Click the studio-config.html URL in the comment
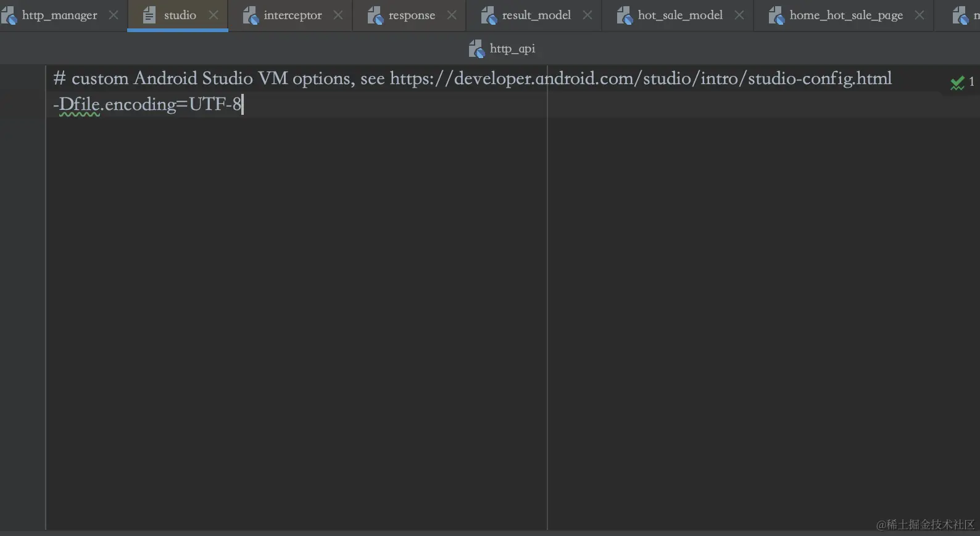This screenshot has width=980, height=536. pos(641,78)
